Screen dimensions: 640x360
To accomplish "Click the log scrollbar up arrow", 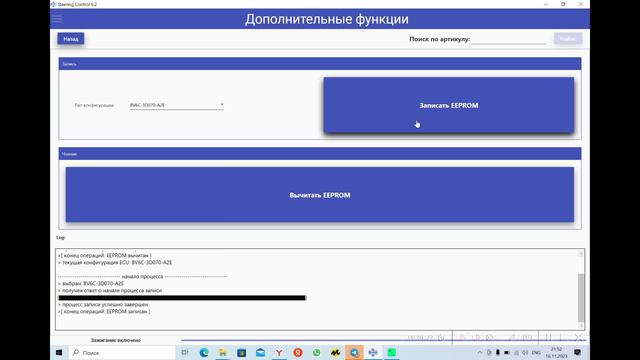I will (581, 254).
